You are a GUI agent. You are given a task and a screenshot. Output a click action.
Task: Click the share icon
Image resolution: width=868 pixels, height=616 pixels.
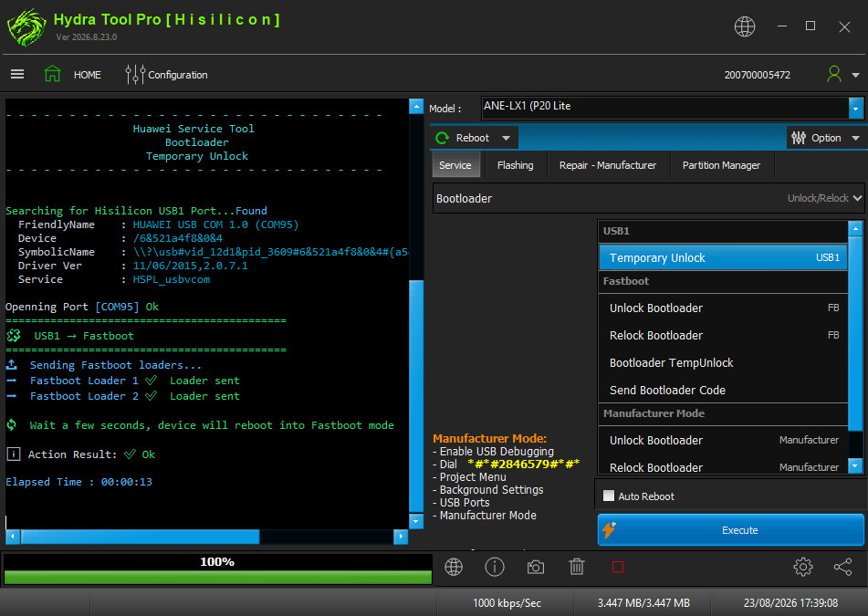[x=842, y=567]
